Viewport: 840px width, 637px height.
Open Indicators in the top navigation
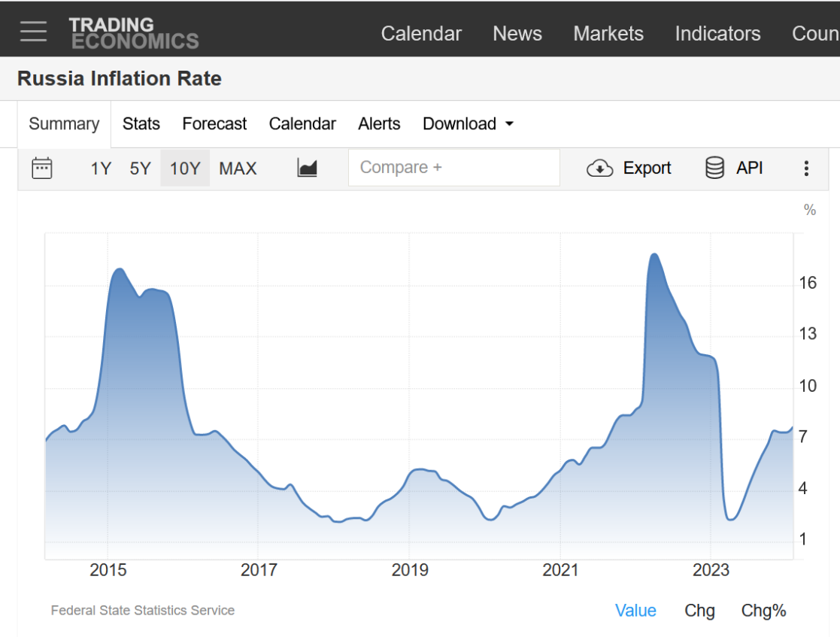pyautogui.click(x=717, y=34)
